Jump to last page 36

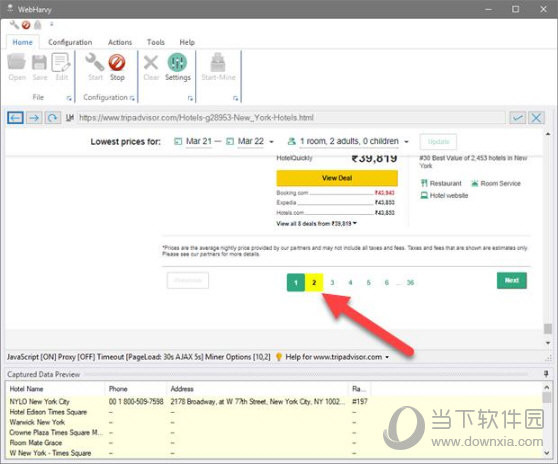click(x=410, y=283)
